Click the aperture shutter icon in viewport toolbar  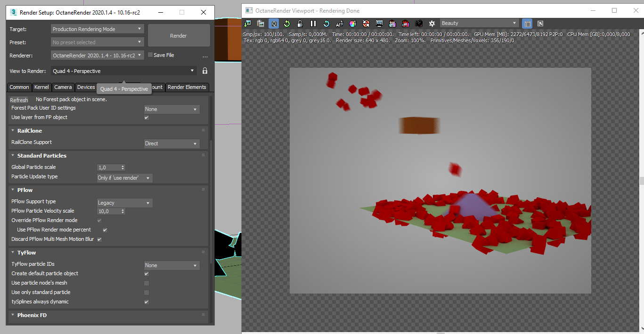(x=432, y=23)
